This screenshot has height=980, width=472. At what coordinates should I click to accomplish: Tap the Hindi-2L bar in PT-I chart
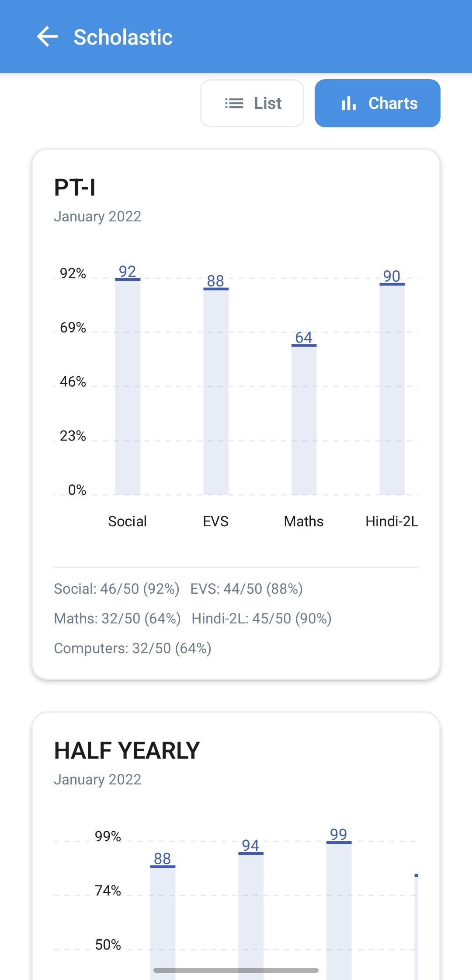(392, 389)
